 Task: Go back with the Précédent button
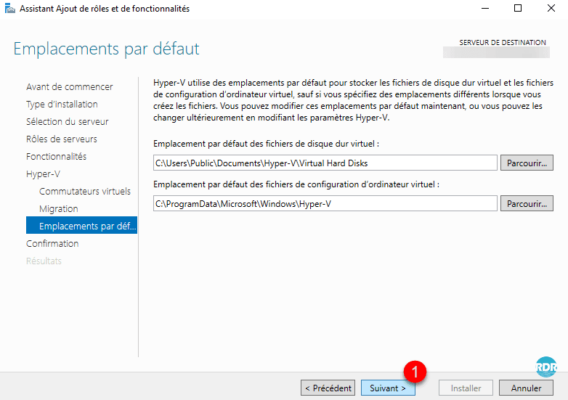click(328, 388)
